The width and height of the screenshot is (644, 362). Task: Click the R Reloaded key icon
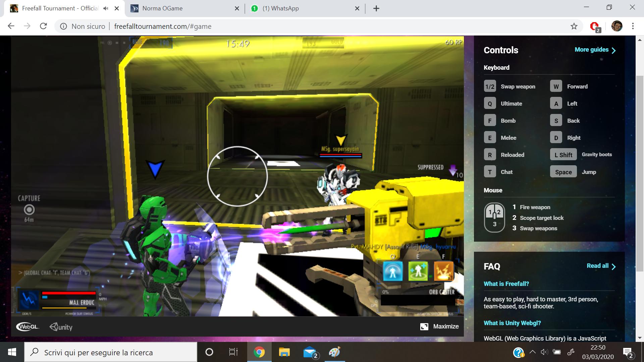pyautogui.click(x=490, y=155)
